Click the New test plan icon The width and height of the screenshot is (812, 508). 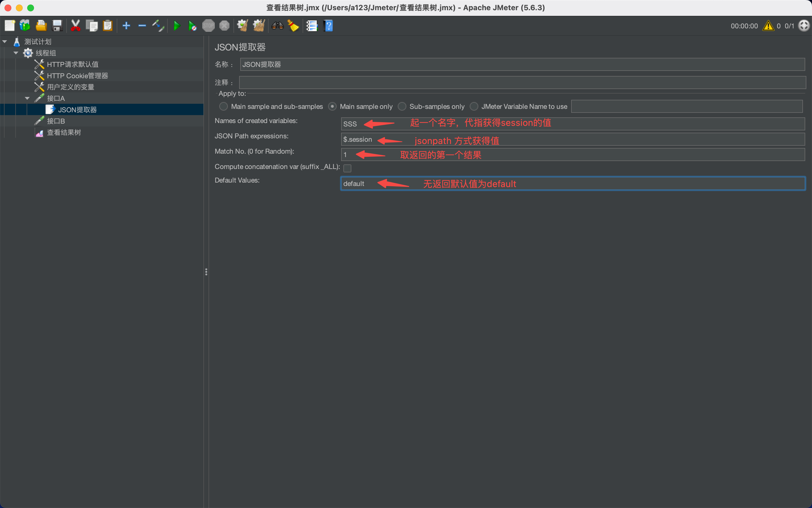[10, 26]
